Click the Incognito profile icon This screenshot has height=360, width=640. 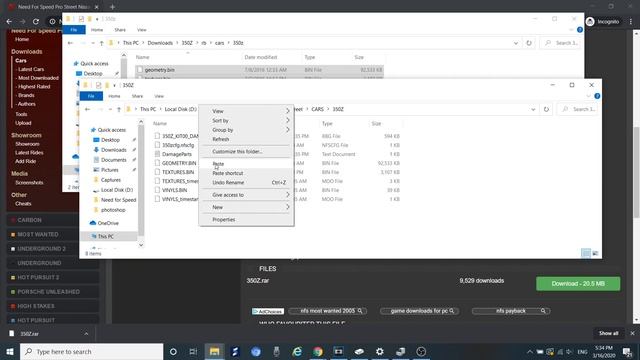point(590,22)
